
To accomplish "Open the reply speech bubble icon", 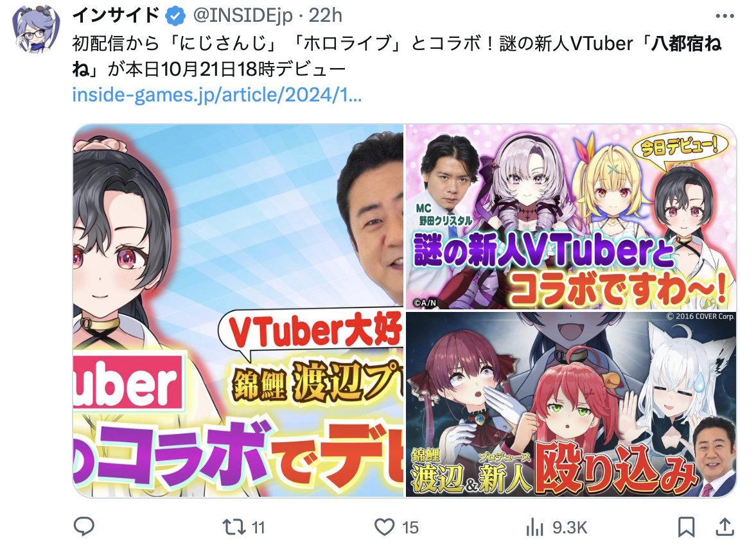I will [x=84, y=527].
